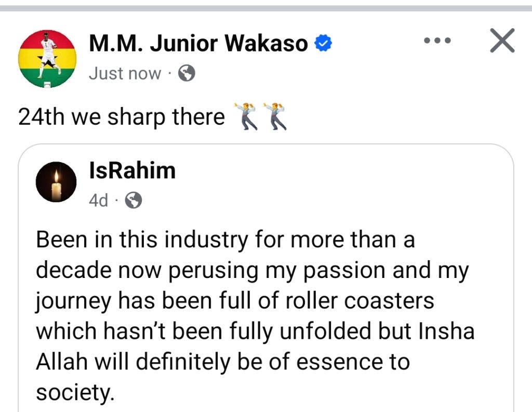Visit the IsRahim profile name link

point(132,170)
